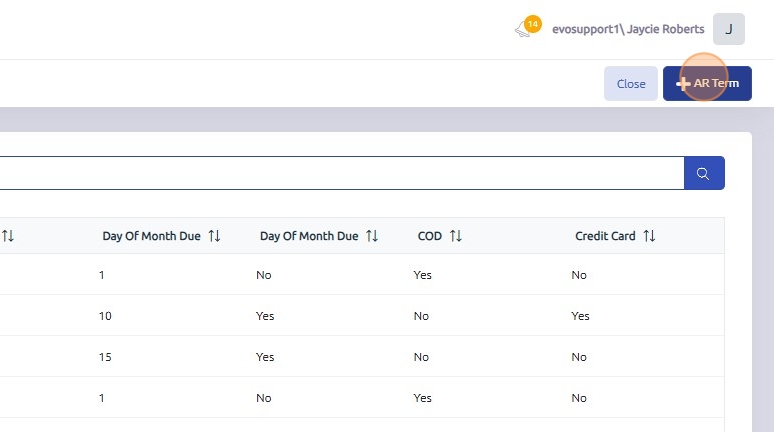Click the J user avatar
Screen dimensions: 774x432
728,29
